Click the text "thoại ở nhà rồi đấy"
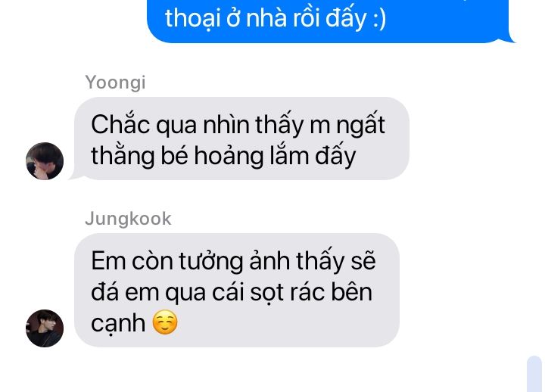The image size is (545, 392). (x=266, y=18)
